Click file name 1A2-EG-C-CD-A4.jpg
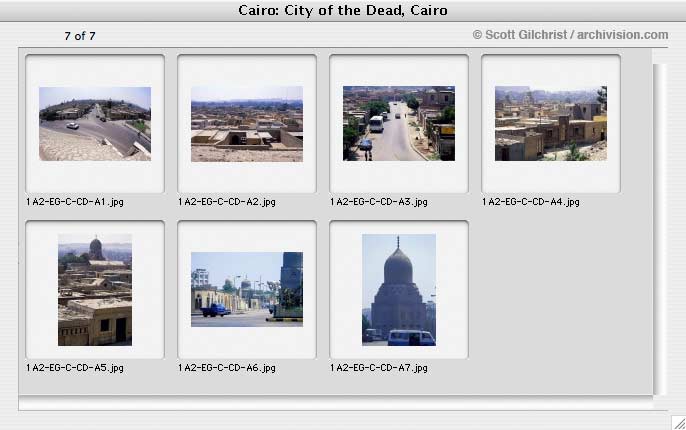The image size is (686, 430). tap(531, 202)
